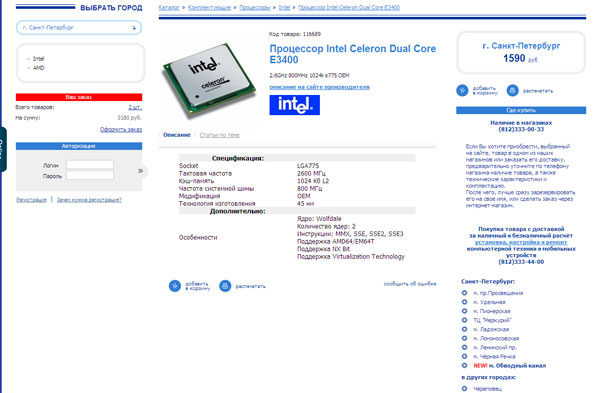Screen dimensions: 595x393
Task: Go to Комплектующие breadcrumb
Action: tap(209, 7)
